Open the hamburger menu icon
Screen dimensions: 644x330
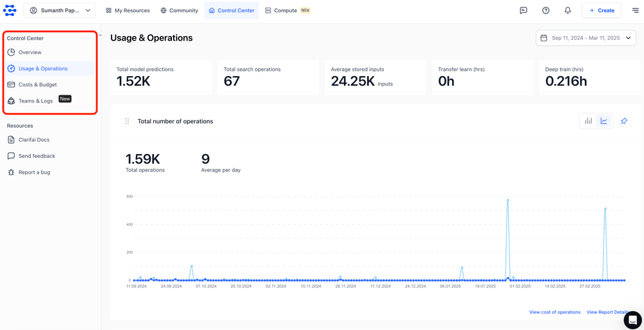pyautogui.click(x=635, y=10)
